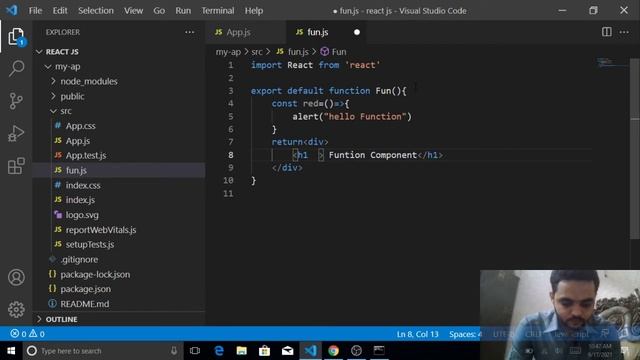Image resolution: width=640 pixels, height=360 pixels.
Task: Click the Explorer more actions ellipsis
Action: (x=189, y=32)
